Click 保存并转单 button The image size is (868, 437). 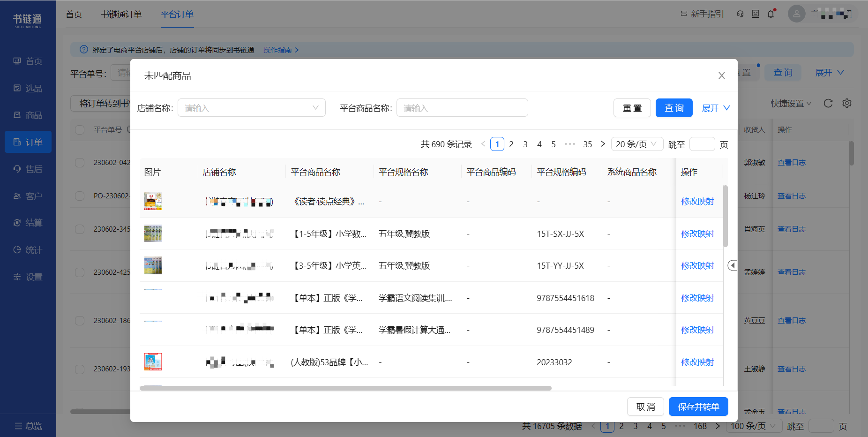(x=698, y=407)
